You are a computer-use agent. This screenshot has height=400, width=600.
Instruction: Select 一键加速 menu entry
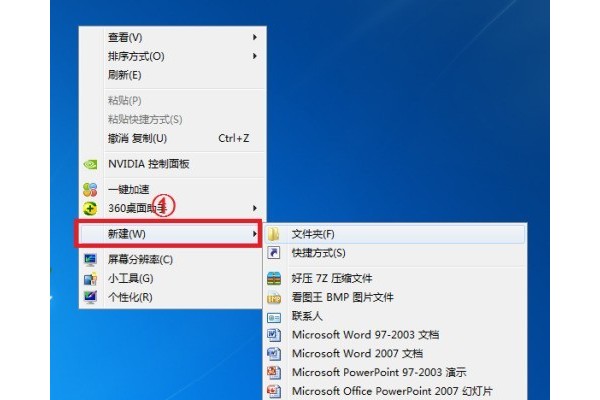pos(173,189)
